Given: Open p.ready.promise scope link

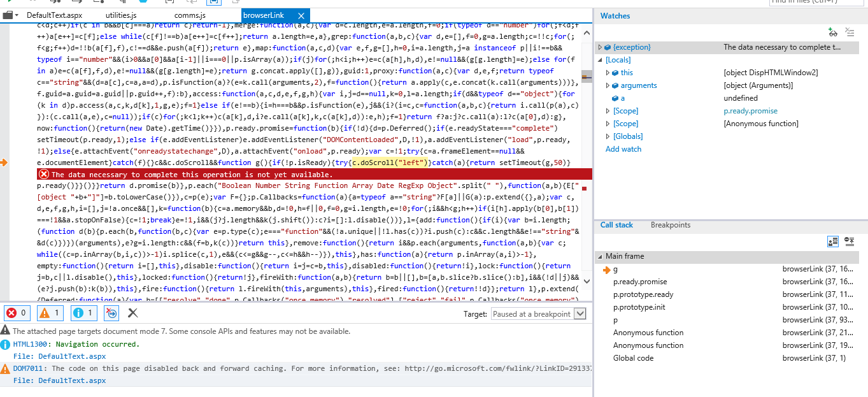Looking at the screenshot, I should pyautogui.click(x=750, y=111).
